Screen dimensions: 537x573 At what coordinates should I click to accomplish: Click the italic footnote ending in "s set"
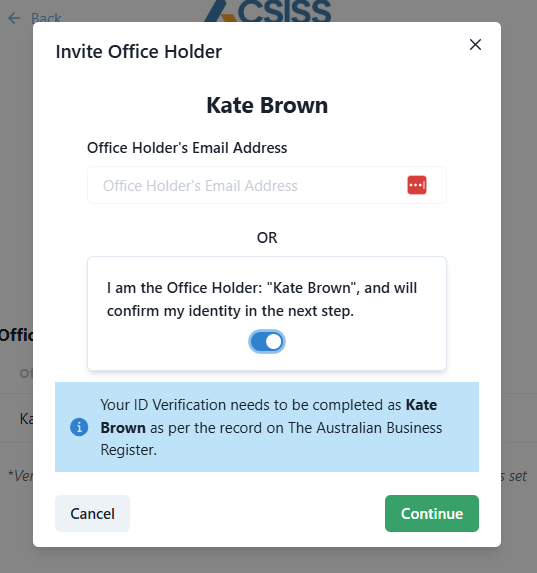coord(514,476)
